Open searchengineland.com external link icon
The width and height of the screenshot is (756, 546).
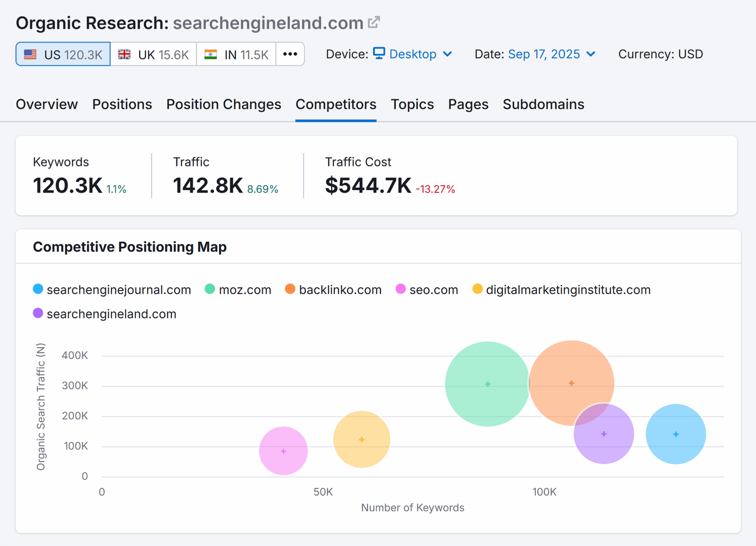(x=374, y=23)
